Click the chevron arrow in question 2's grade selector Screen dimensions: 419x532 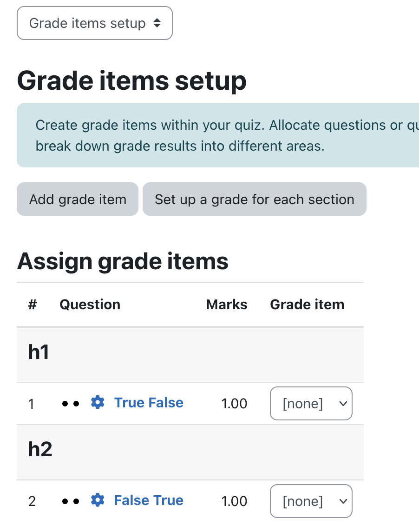[343, 501]
